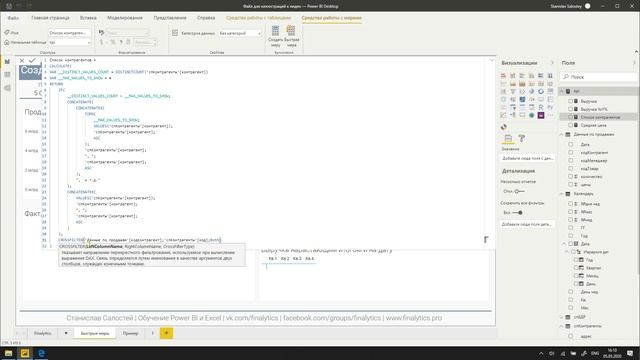
Task: Select the donut chart visualization
Action: coord(541,91)
